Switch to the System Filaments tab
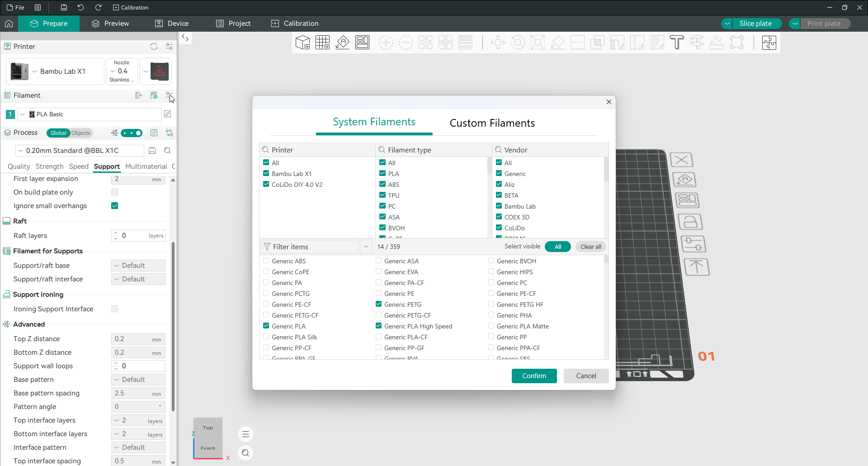 click(x=374, y=122)
